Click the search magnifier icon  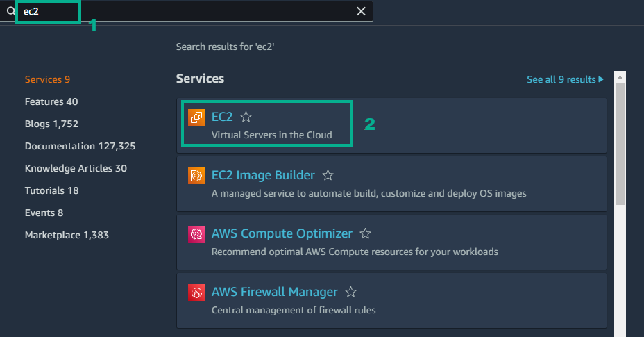[x=11, y=11]
